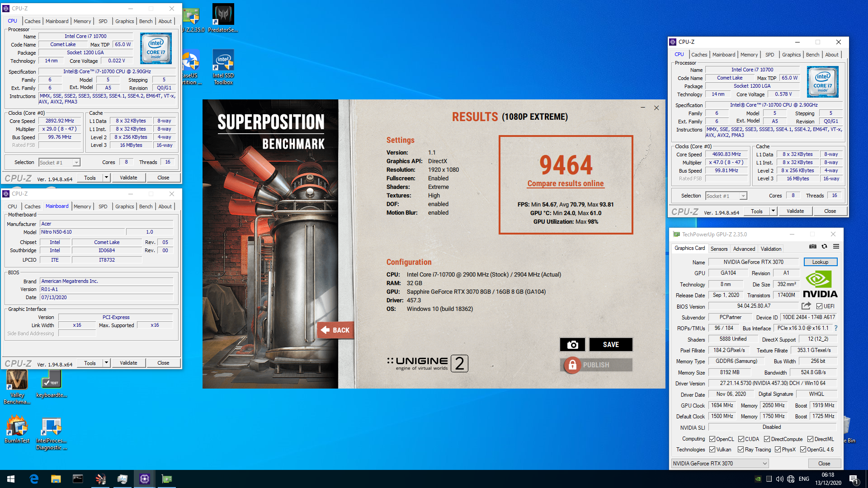Viewport: 868px width, 488px height.
Task: Click the PUBLISH button in Superposition
Action: click(596, 365)
